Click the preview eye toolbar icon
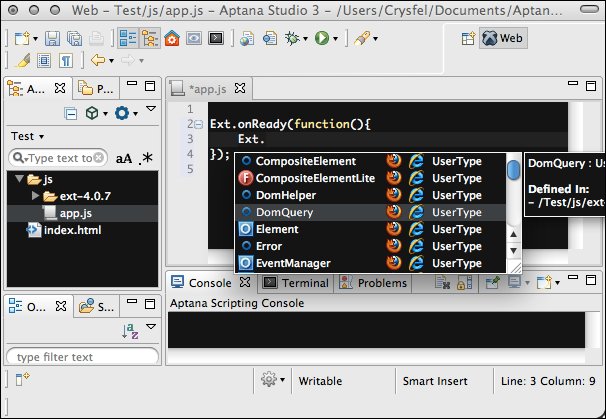The width and height of the screenshot is (606, 419). point(194,38)
